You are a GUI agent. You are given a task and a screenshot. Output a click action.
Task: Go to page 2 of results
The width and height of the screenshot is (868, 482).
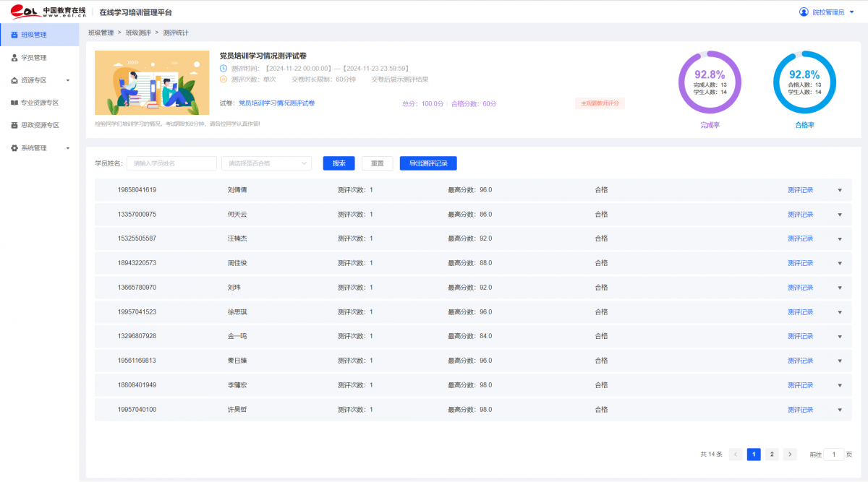click(772, 455)
